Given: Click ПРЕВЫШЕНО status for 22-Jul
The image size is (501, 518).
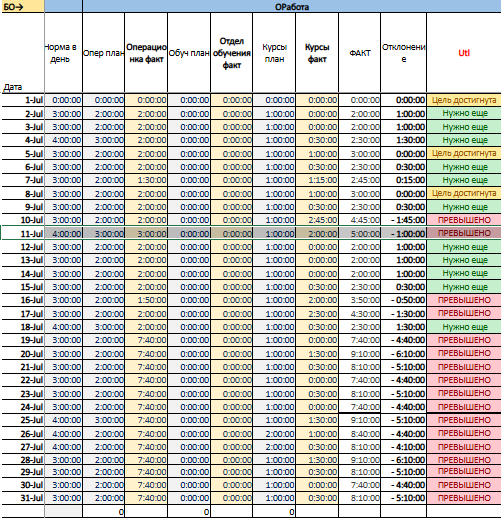Looking at the screenshot, I should [x=464, y=380].
